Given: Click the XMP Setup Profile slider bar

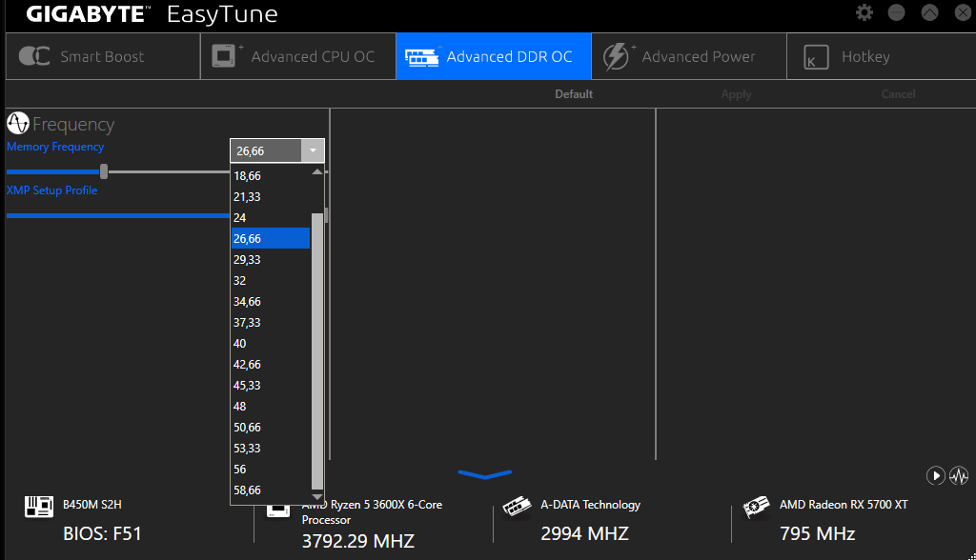Looking at the screenshot, I should [x=118, y=215].
